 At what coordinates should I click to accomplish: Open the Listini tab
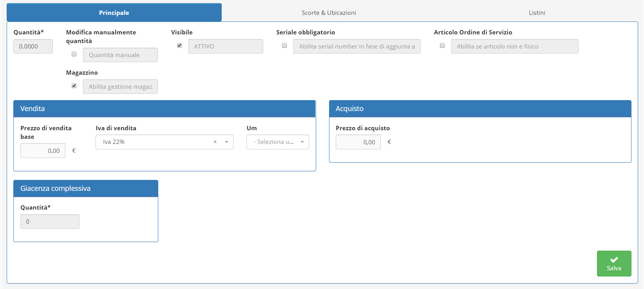(x=537, y=13)
